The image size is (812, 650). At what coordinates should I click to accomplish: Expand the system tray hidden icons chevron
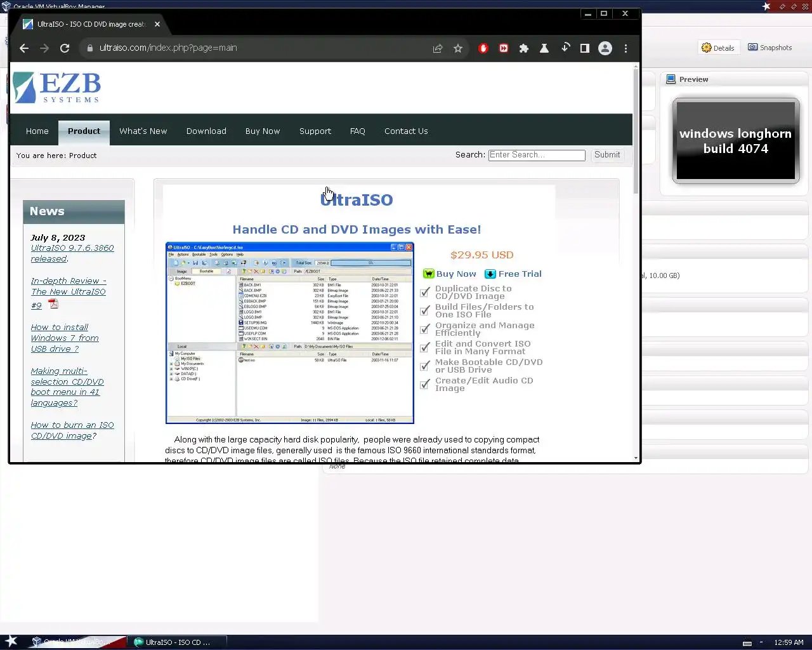761,642
